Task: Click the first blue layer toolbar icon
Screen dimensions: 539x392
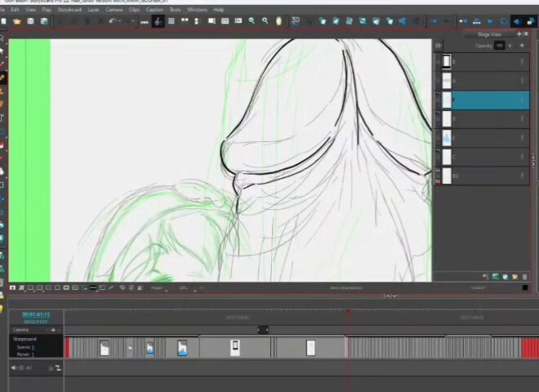Action: point(322,21)
